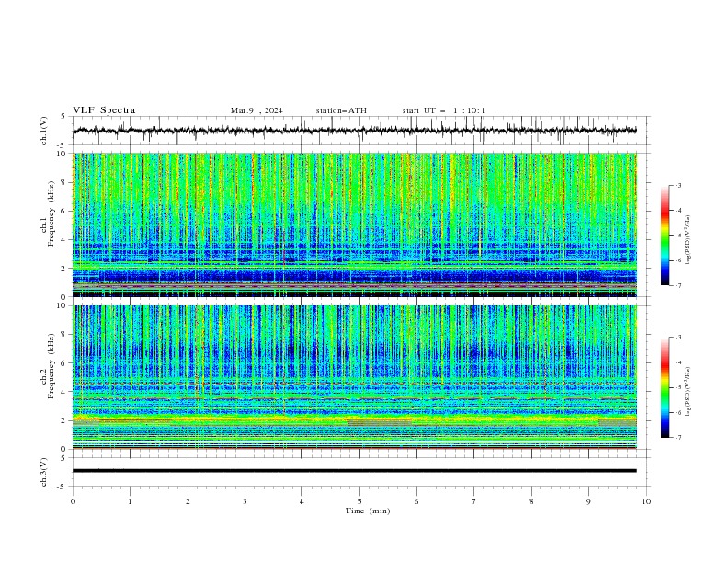
Task: Click inside the ch.1 spectrogram panel
Action: click(354, 224)
